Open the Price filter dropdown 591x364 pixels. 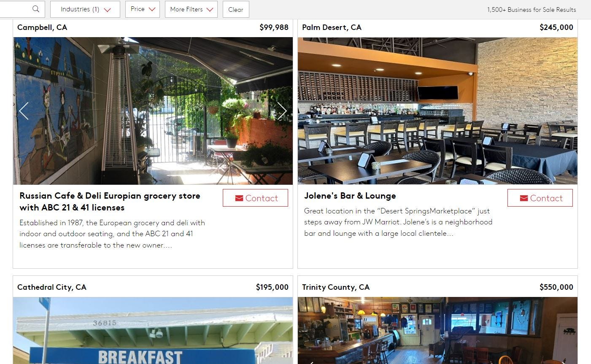(x=143, y=9)
